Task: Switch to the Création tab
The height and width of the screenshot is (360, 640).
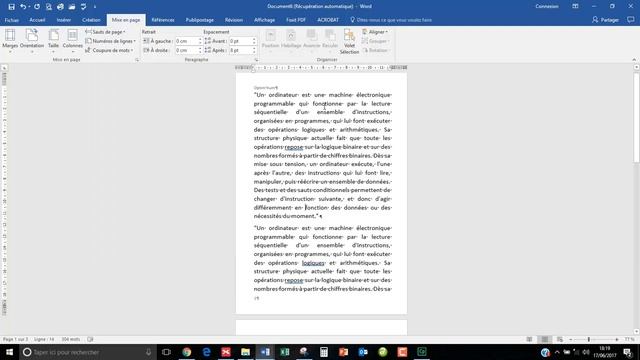Action: [91, 20]
